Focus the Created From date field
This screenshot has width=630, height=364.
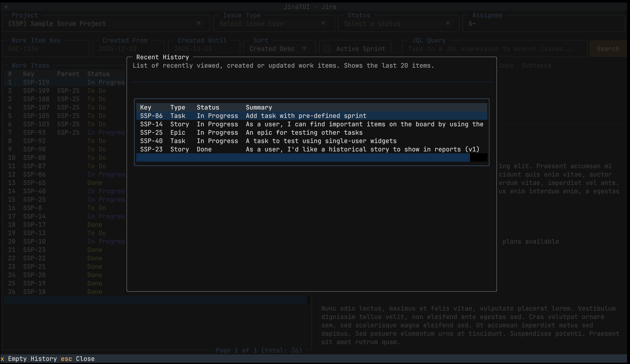pos(129,49)
